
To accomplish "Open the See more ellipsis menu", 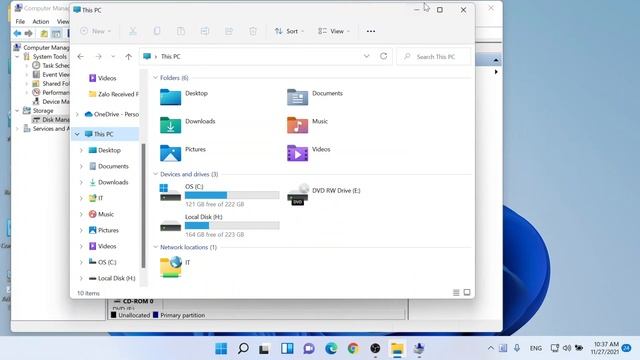I will coord(371,31).
